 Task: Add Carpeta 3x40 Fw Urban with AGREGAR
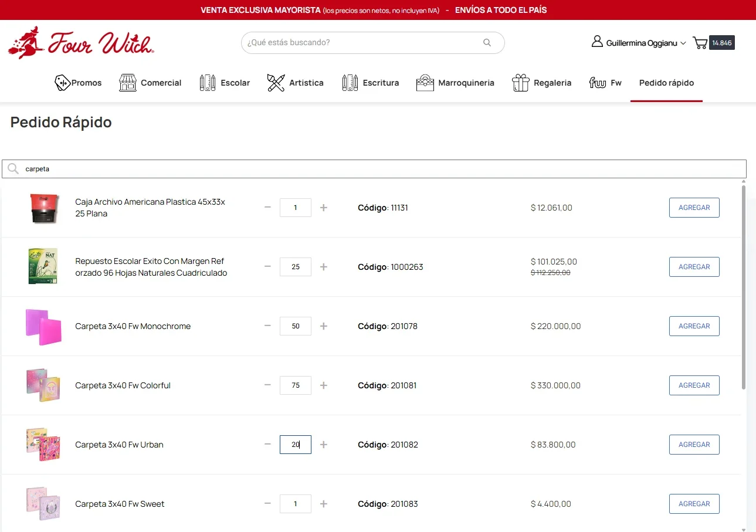point(694,445)
